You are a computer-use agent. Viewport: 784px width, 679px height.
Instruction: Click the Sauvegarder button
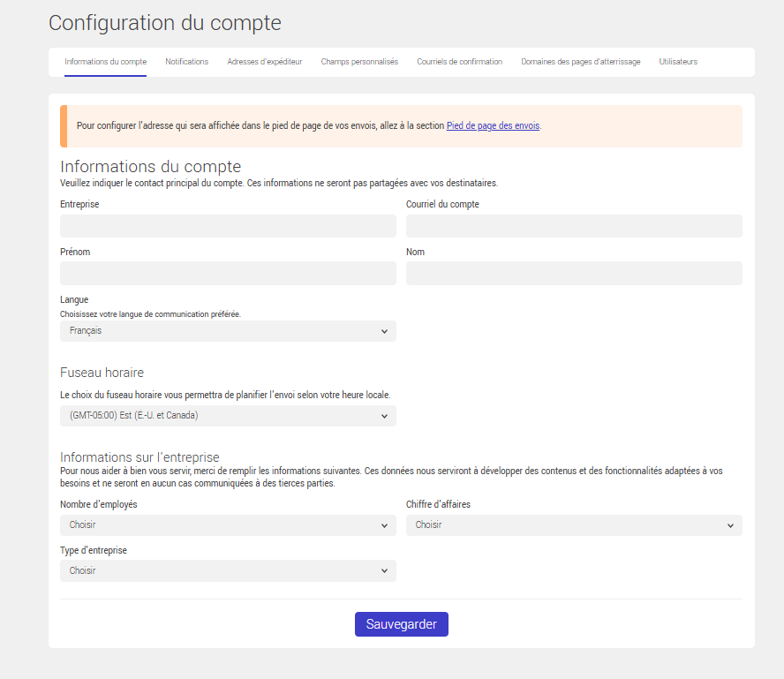[x=401, y=623]
